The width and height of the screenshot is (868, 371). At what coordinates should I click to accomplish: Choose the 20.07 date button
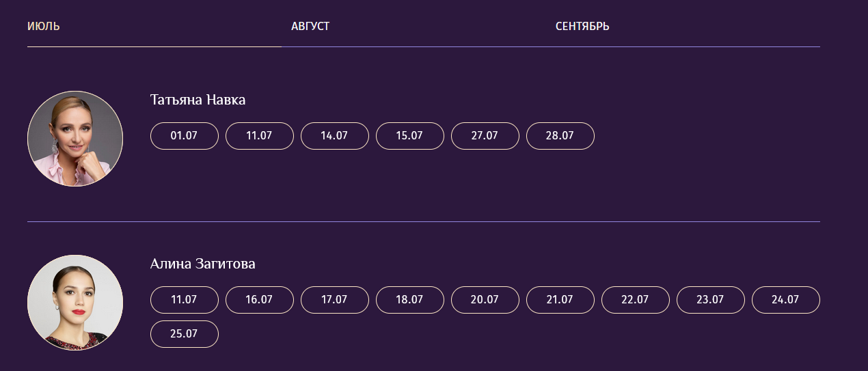pos(485,300)
